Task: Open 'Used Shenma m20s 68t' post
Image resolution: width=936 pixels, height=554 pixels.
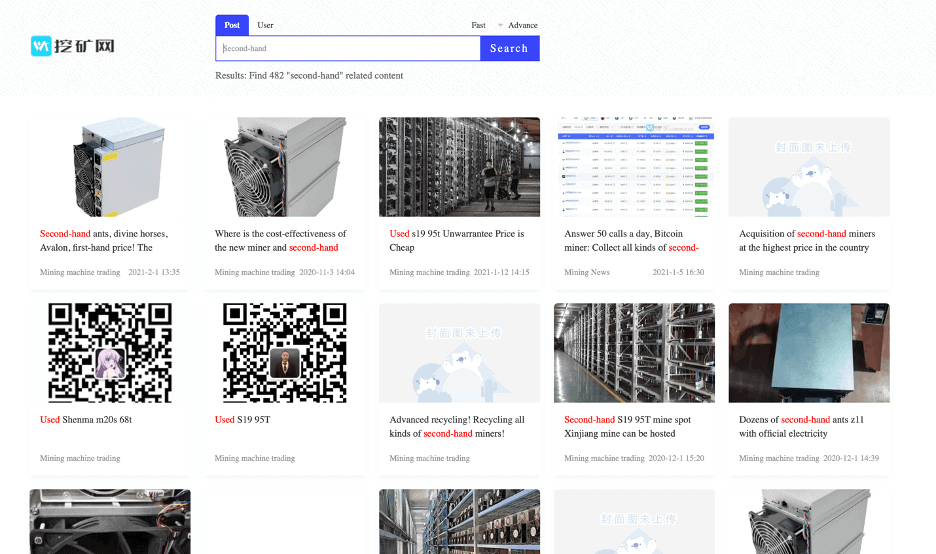Action: (86, 420)
